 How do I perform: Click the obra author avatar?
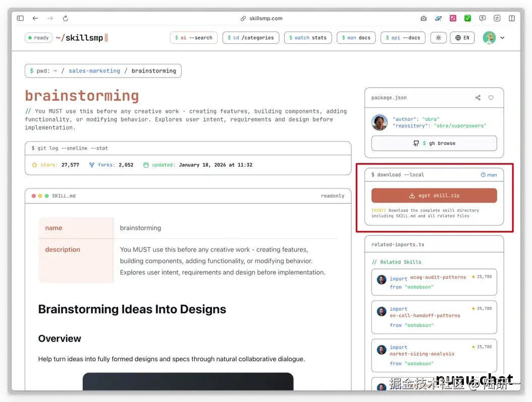pyautogui.click(x=380, y=123)
